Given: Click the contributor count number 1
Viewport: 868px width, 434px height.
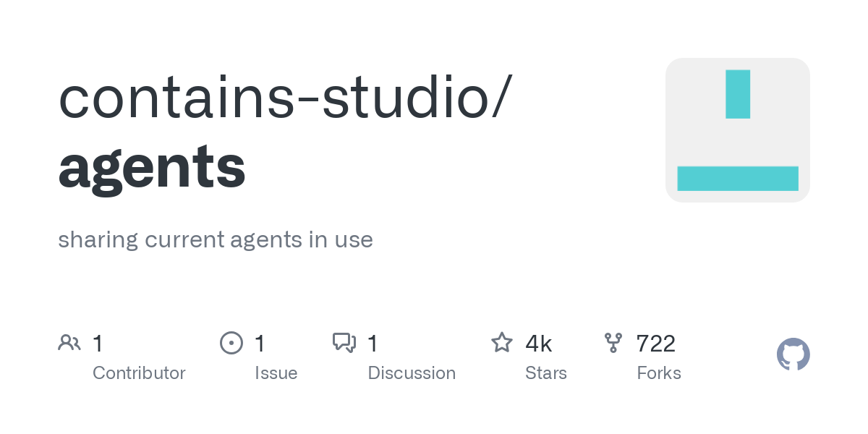Looking at the screenshot, I should pyautogui.click(x=98, y=344).
